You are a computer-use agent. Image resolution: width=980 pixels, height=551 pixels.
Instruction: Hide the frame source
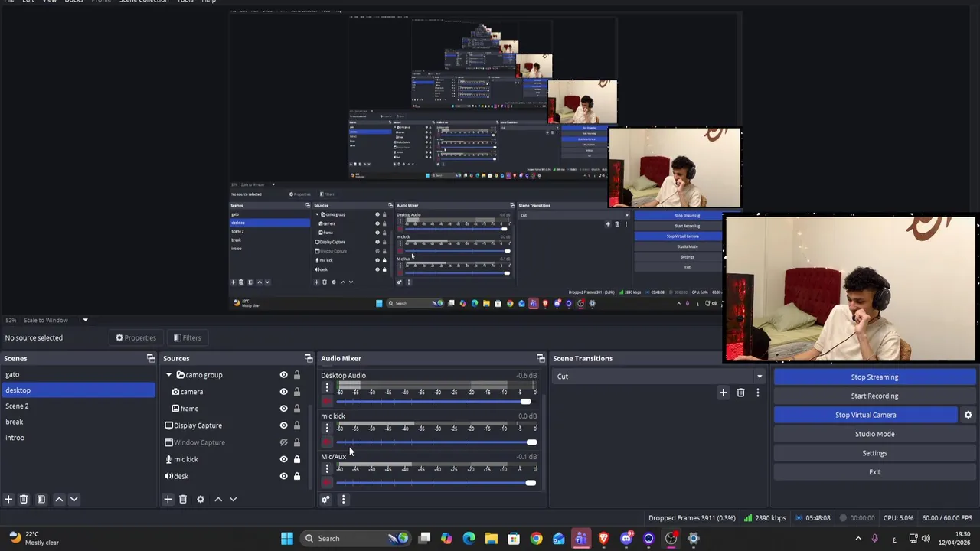pos(283,409)
